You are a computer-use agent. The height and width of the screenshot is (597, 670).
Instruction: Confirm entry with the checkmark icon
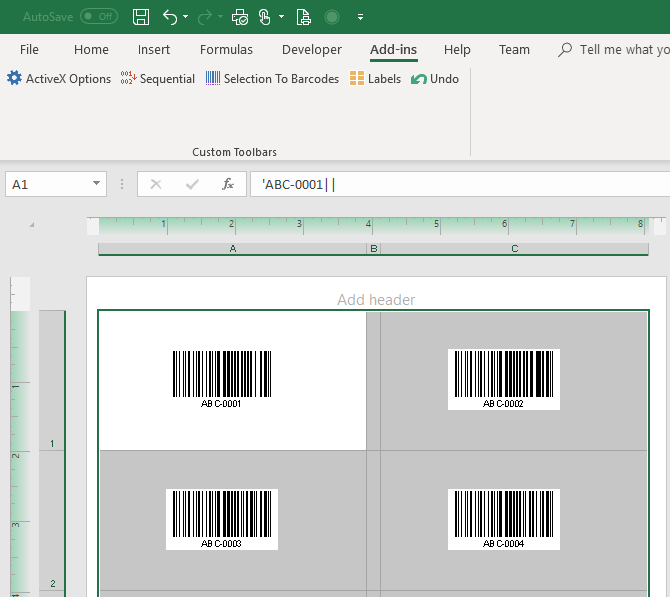pos(192,184)
